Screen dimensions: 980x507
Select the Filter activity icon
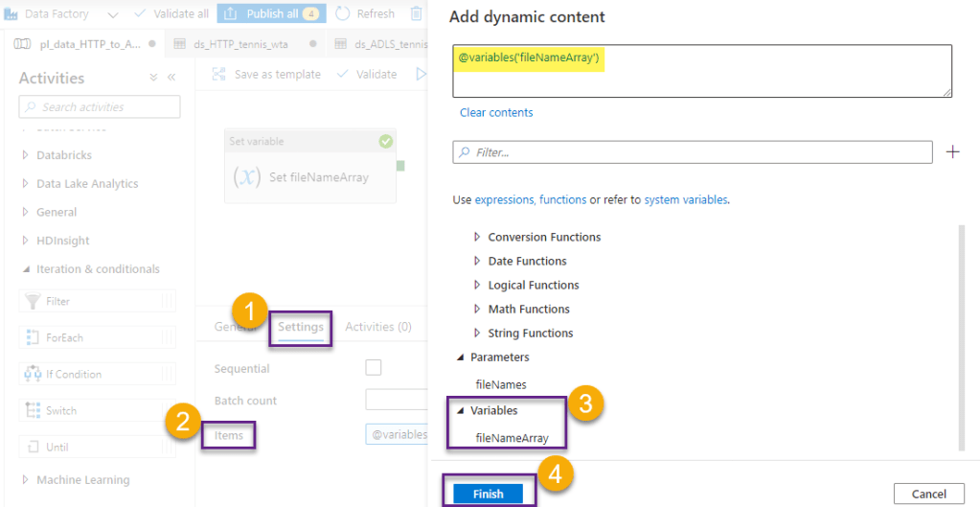point(31,302)
